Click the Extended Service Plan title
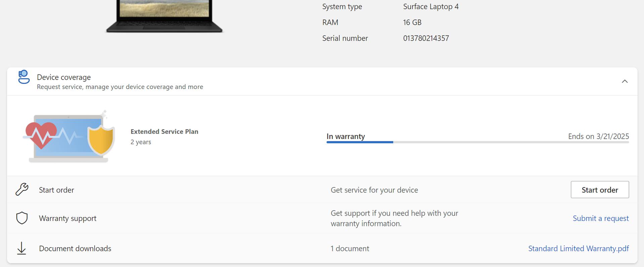Image resolution: width=644 pixels, height=267 pixels. (164, 132)
